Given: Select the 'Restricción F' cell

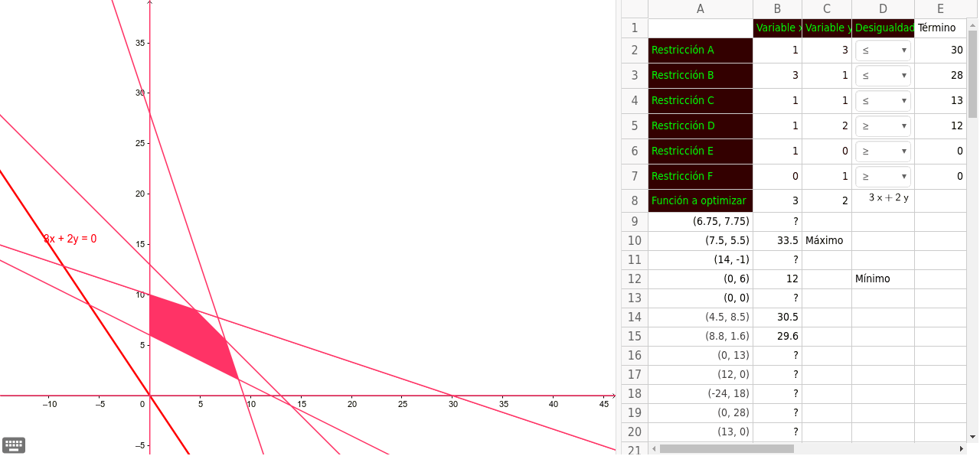Looking at the screenshot, I should tap(701, 177).
